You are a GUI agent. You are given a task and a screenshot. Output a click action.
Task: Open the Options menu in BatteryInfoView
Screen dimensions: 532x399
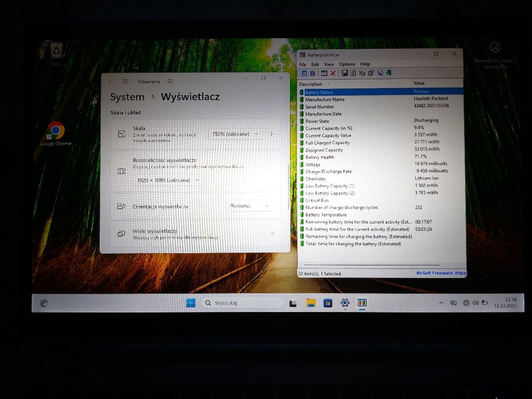(x=347, y=64)
